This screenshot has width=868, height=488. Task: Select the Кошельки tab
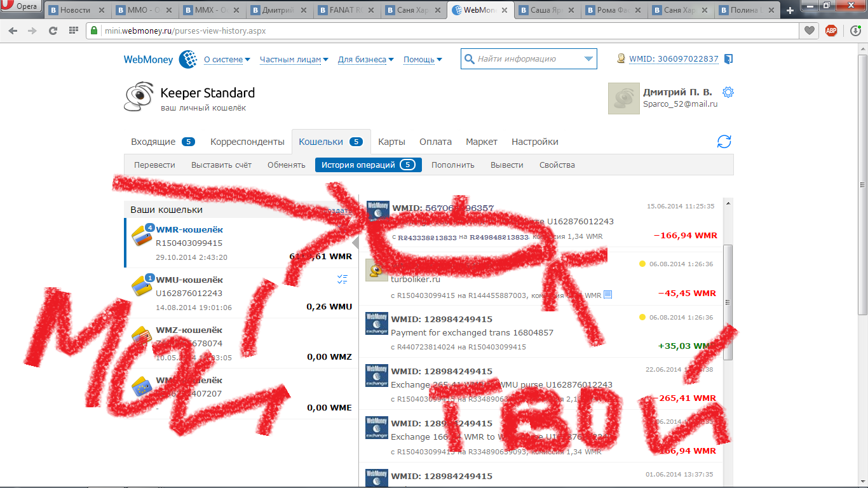331,142
